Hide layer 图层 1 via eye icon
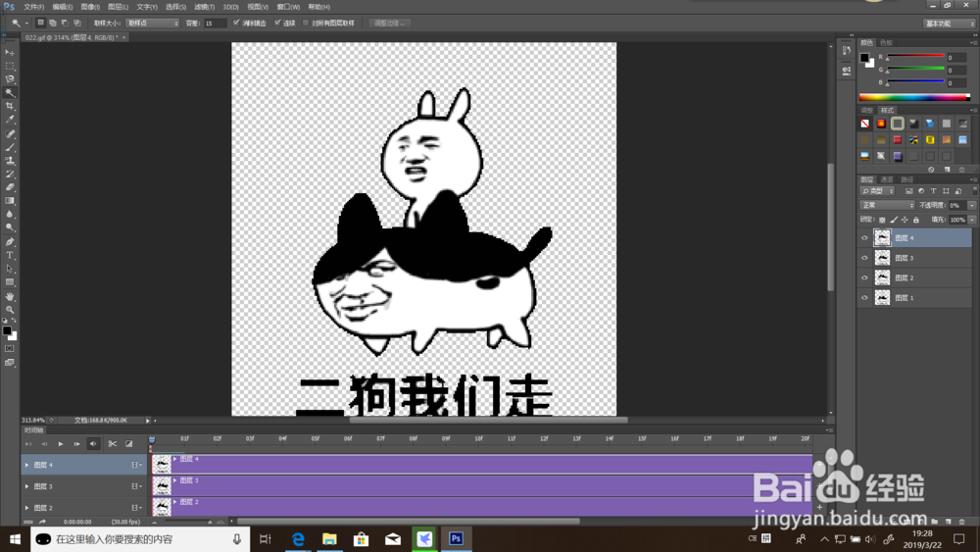980x552 pixels. click(x=865, y=298)
